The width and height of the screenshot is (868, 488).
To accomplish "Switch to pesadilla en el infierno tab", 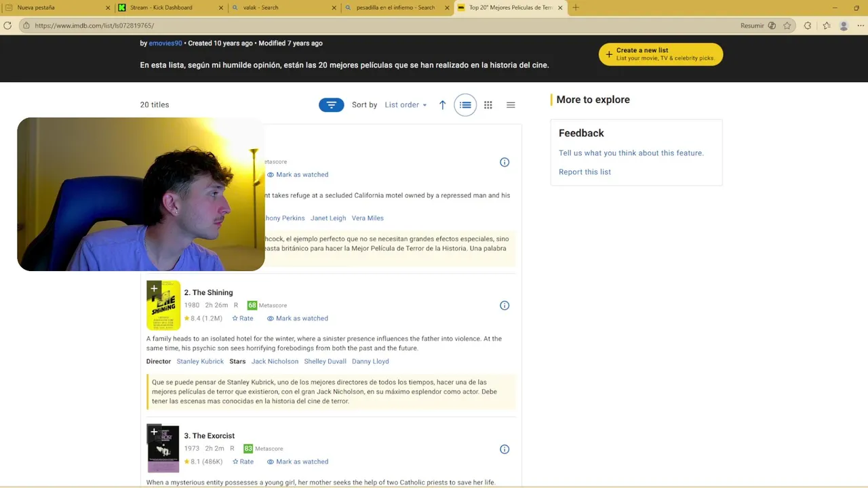I will tap(396, 7).
